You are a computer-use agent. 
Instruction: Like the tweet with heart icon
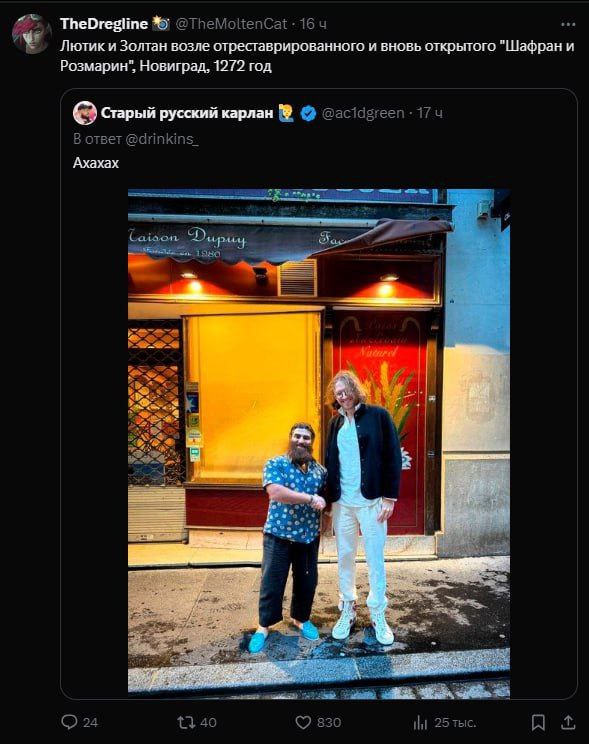click(303, 722)
